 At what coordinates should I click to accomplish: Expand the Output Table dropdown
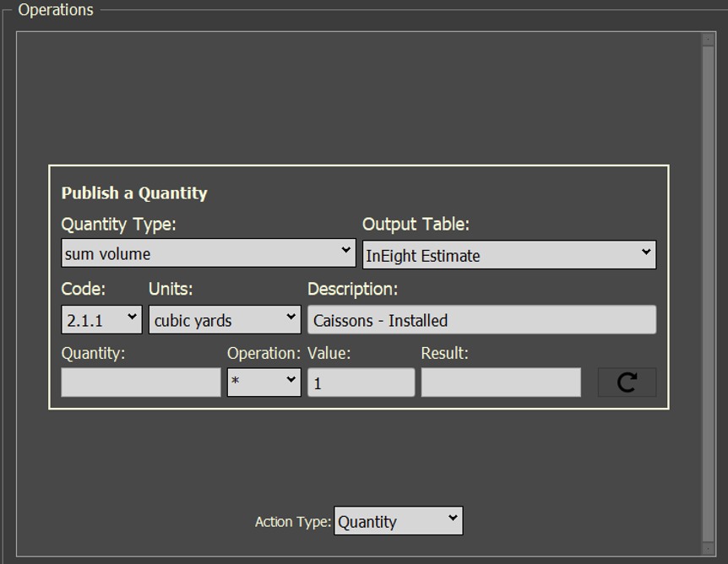(508, 255)
